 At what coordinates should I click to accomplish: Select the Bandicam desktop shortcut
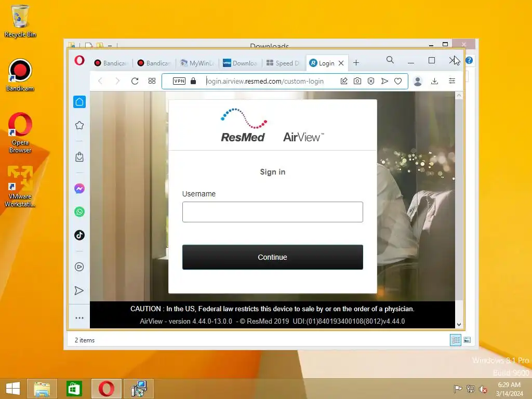click(x=20, y=75)
